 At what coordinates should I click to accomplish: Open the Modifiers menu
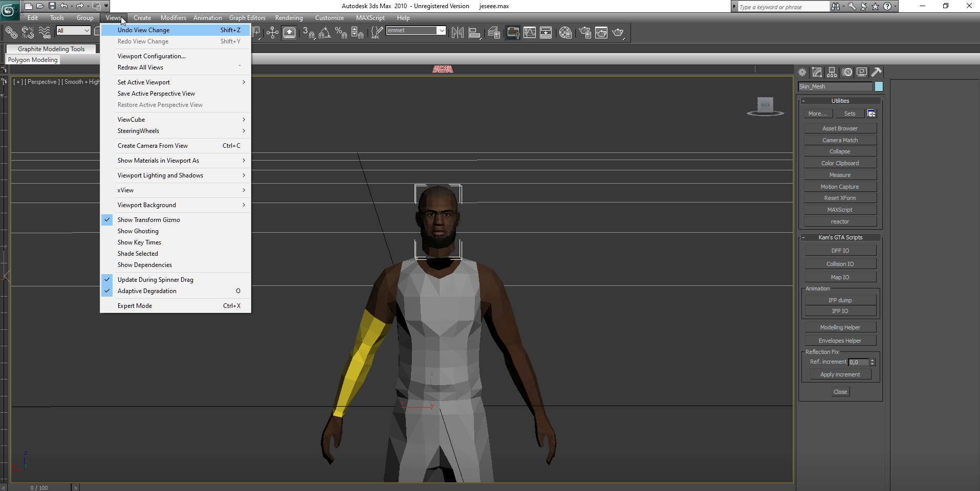tap(173, 18)
